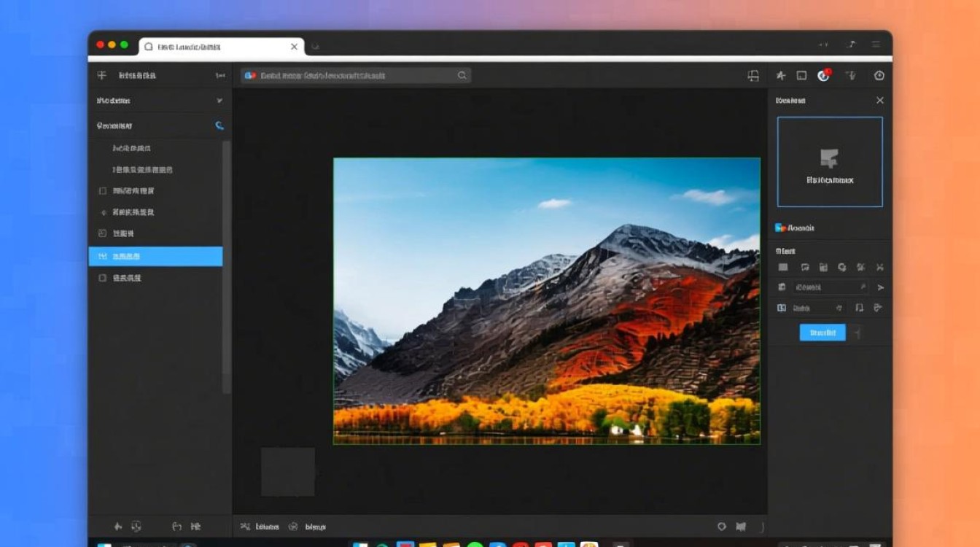This screenshot has height=547, width=980.
Task: Open the options at the sidebar header's right edge
Action: (x=219, y=76)
